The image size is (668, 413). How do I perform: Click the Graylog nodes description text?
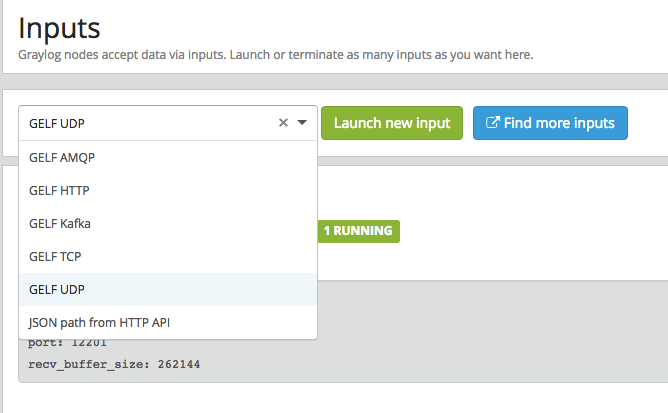pos(120,54)
